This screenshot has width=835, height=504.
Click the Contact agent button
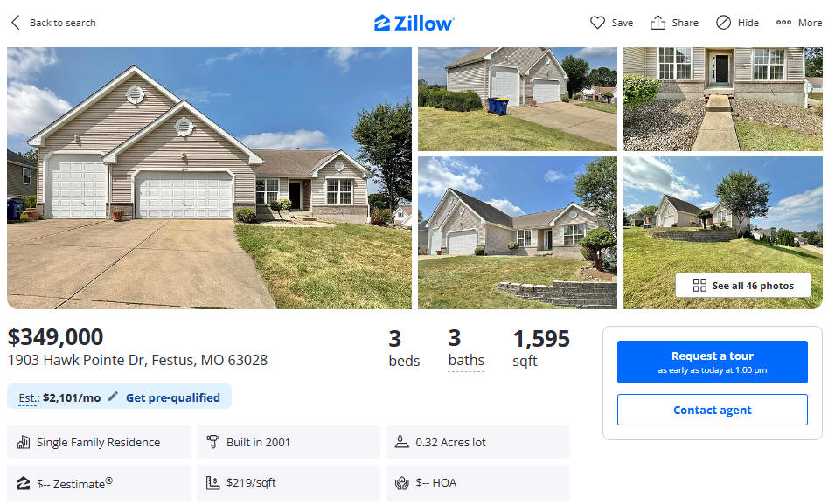tap(712, 410)
